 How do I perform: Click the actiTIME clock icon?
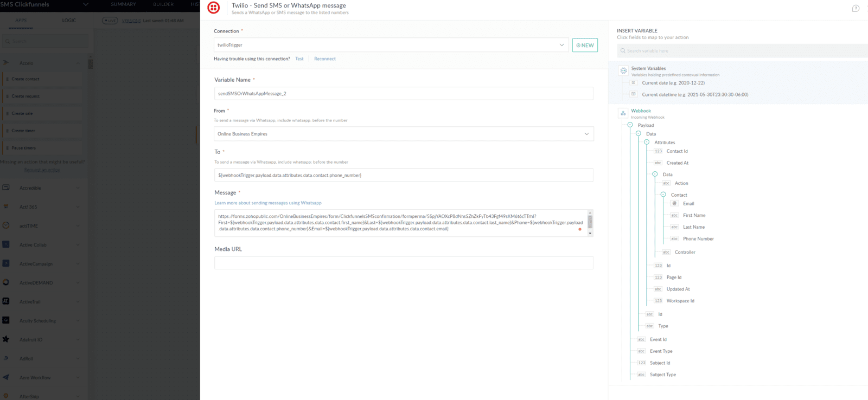point(6,225)
